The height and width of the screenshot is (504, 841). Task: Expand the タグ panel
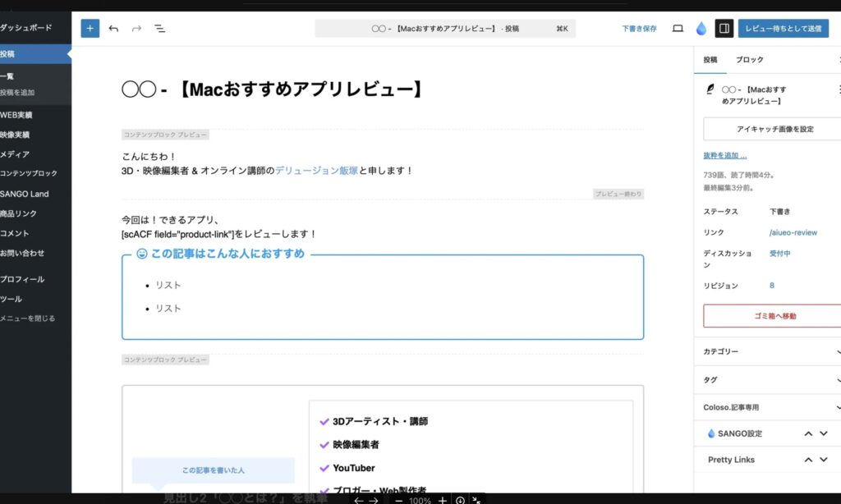click(767, 379)
